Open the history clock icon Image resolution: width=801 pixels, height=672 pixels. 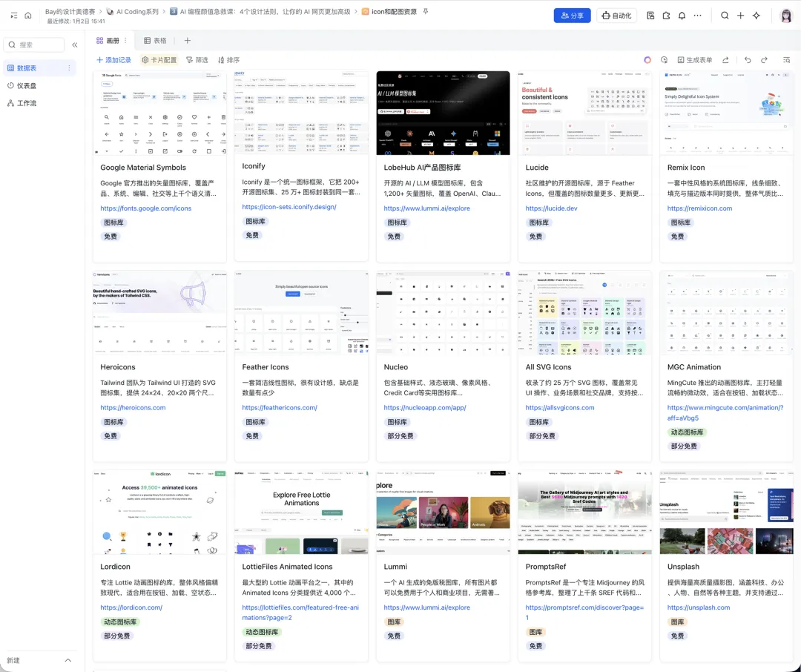664,60
